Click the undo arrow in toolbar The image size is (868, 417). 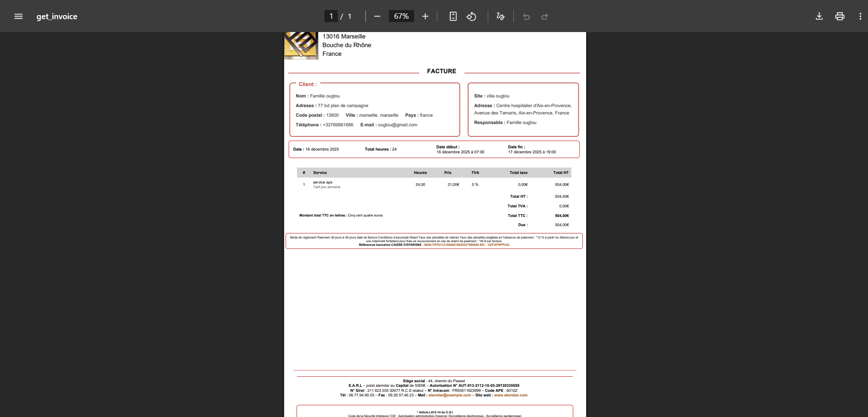coord(526,16)
